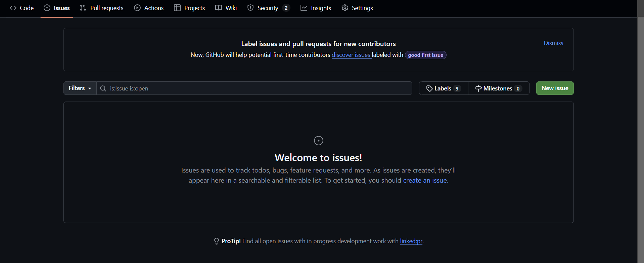
Task: Click the ProTip lightbulb icon
Action: (x=217, y=241)
